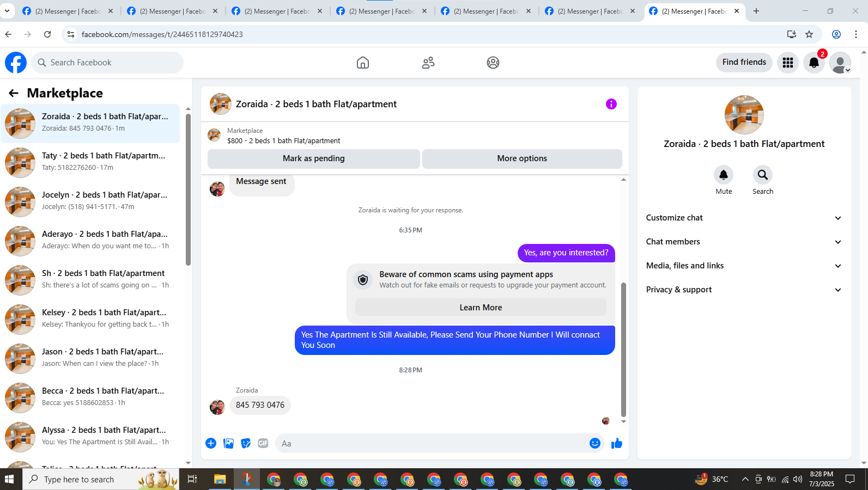Go back using Marketplace back arrow
Viewport: 868px width, 490px height.
pyautogui.click(x=14, y=93)
